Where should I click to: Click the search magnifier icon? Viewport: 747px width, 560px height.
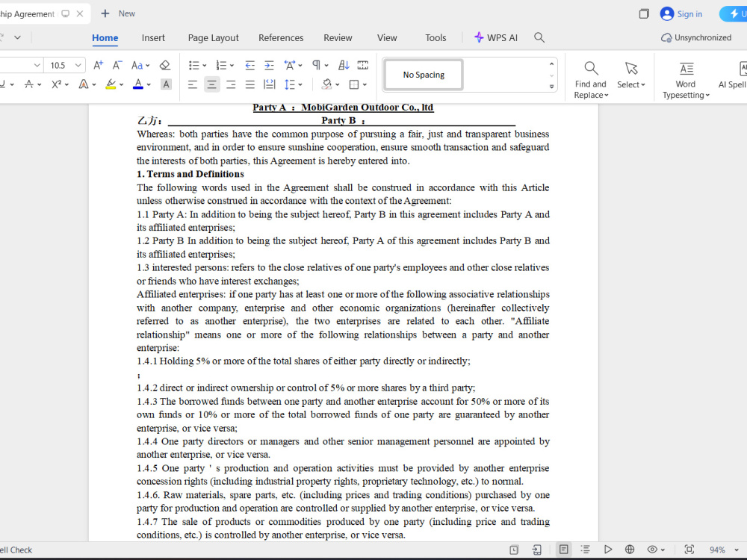pyautogui.click(x=539, y=37)
